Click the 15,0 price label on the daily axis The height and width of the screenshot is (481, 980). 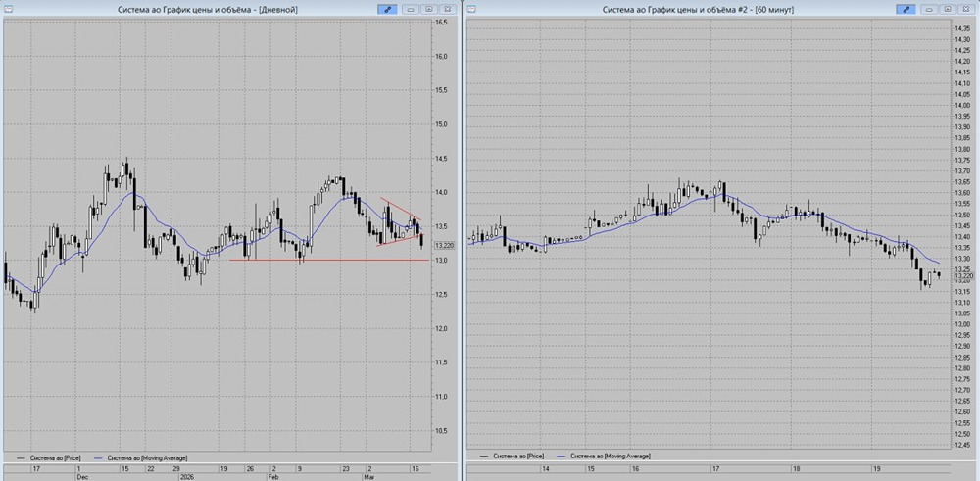coord(441,124)
